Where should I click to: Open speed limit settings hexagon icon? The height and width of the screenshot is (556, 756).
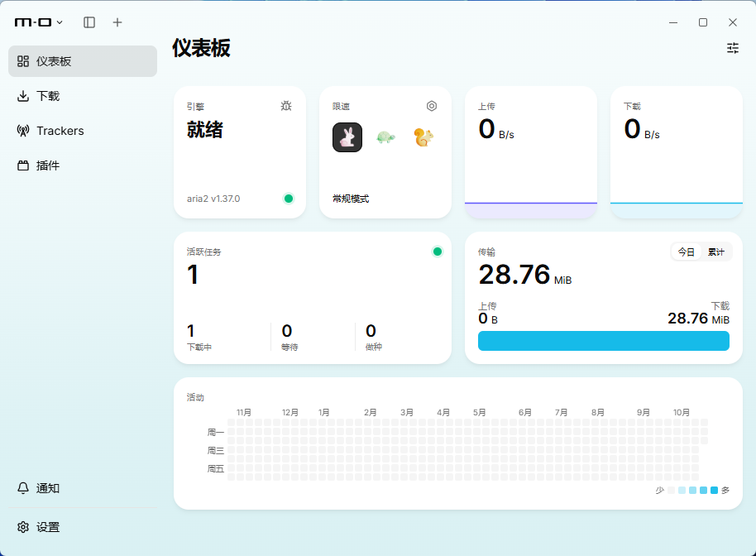(x=432, y=106)
